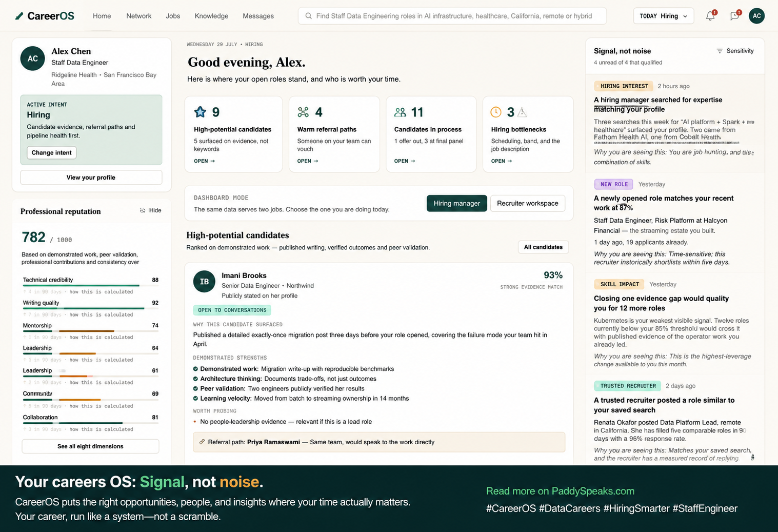Open 'Closing one evidence gap' signal
Screen dimensions: 778x532
[661, 303]
